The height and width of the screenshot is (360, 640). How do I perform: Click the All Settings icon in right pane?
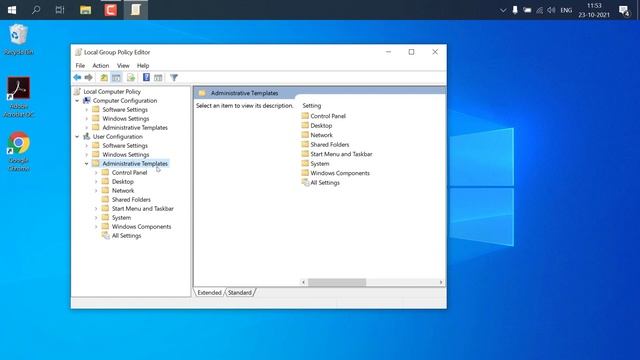click(x=305, y=182)
